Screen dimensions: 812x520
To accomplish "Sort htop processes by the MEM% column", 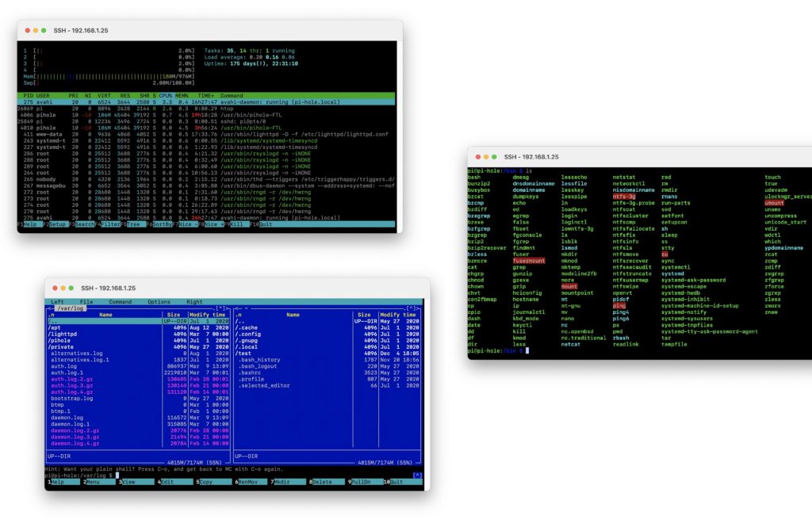I will (x=182, y=96).
